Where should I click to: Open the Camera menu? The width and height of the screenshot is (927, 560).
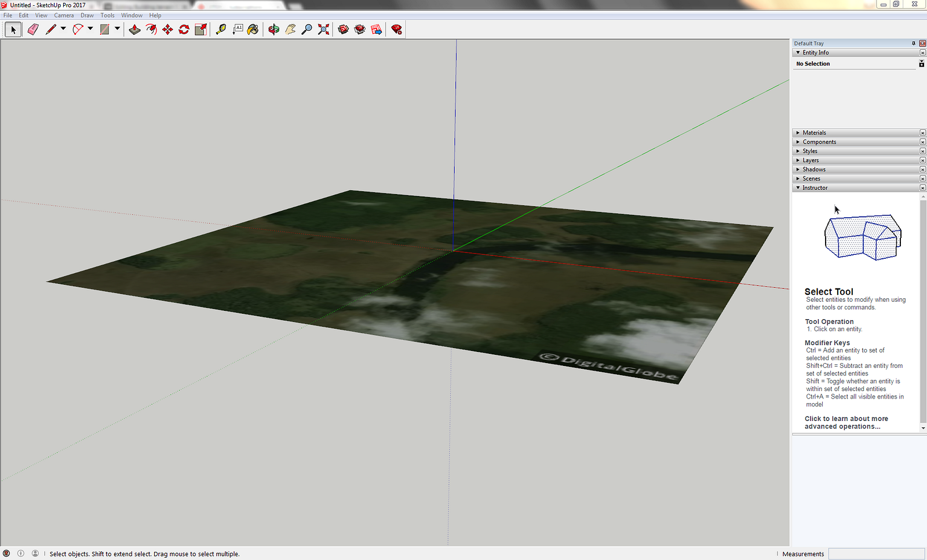[x=64, y=16]
